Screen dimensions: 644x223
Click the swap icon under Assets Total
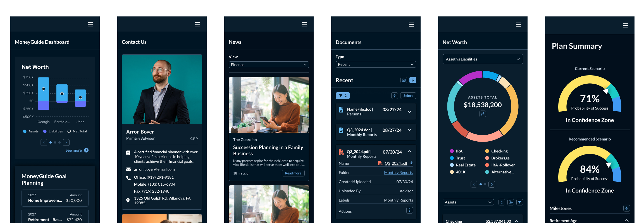point(483,114)
